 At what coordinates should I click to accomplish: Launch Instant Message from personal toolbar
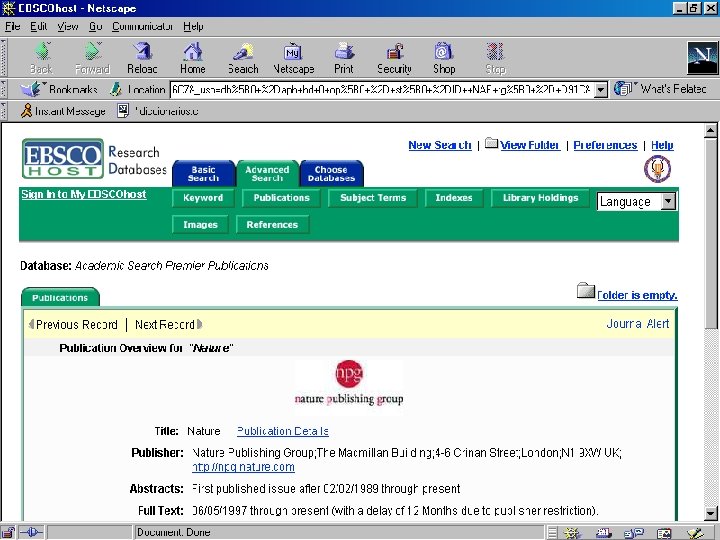63,111
